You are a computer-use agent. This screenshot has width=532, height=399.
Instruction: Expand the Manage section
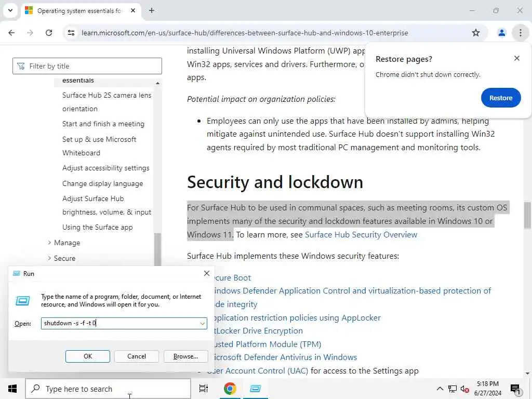[x=67, y=243]
